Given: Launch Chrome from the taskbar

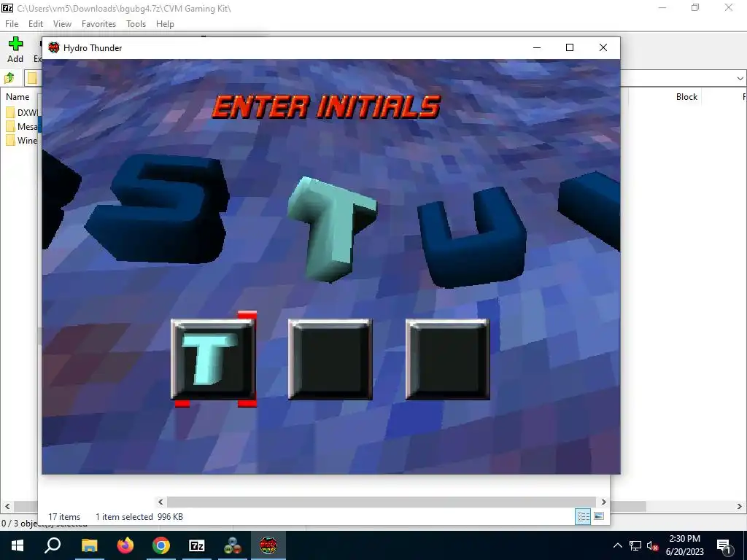Looking at the screenshot, I should [161, 545].
